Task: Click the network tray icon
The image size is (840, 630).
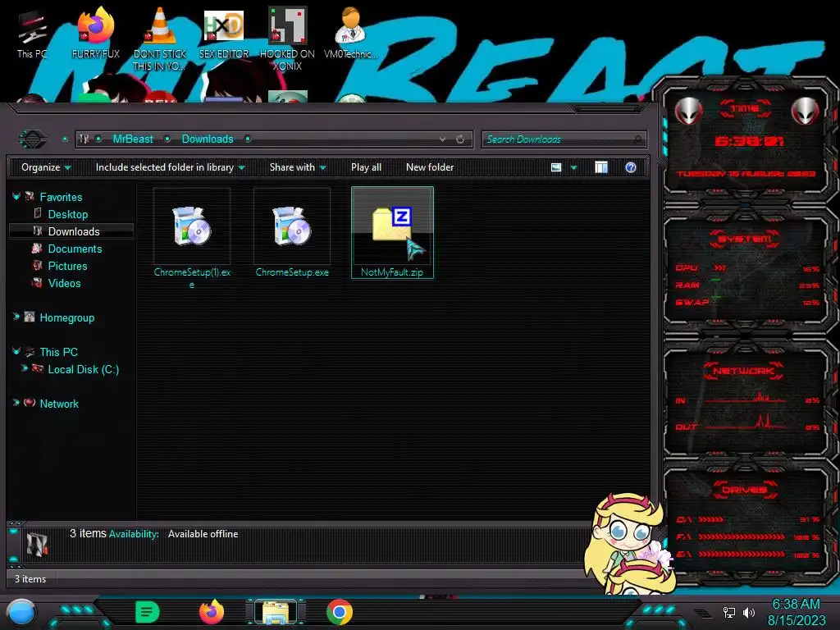Action: 728,612
